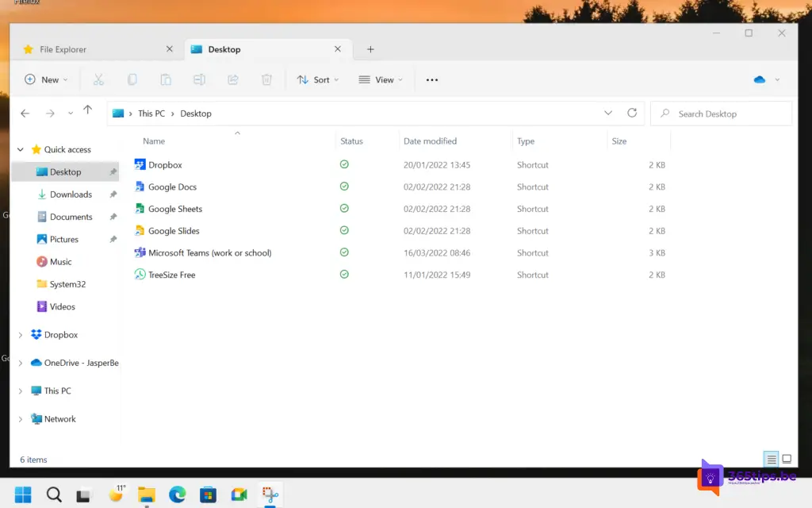Close the File Explorer tab
Screen dimensions: 812x508
click(170, 48)
